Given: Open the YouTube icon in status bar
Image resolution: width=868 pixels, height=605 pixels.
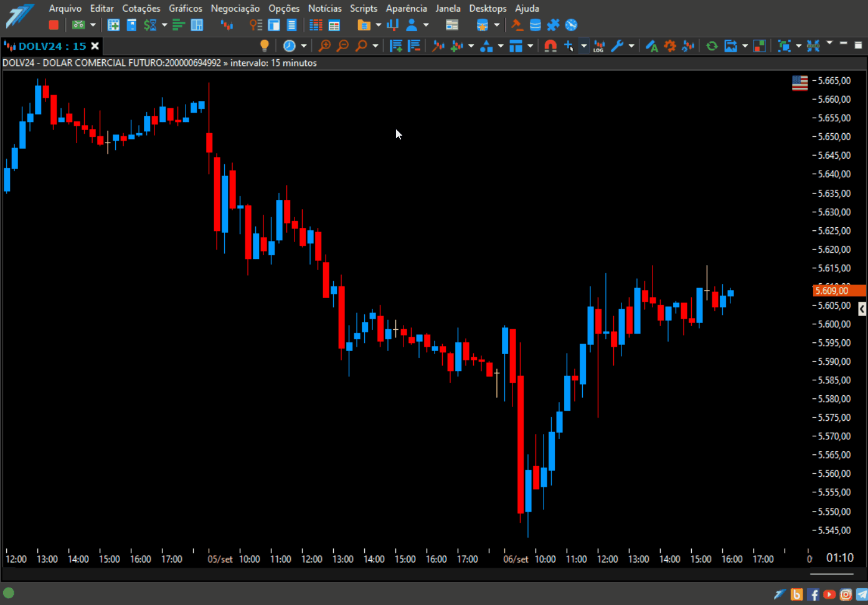Looking at the screenshot, I should pyautogui.click(x=829, y=594).
